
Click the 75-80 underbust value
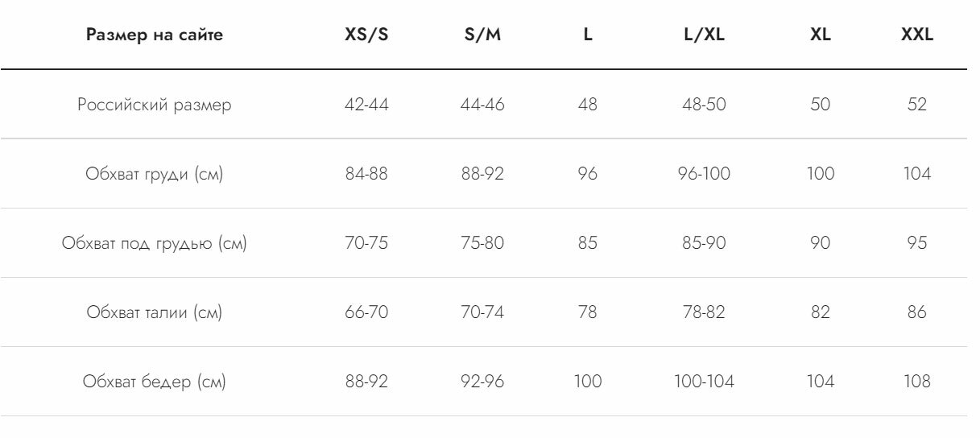point(483,243)
